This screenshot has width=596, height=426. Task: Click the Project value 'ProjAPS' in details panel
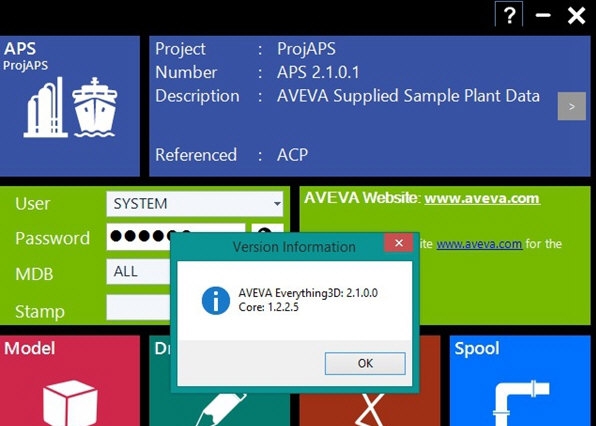[x=306, y=49]
